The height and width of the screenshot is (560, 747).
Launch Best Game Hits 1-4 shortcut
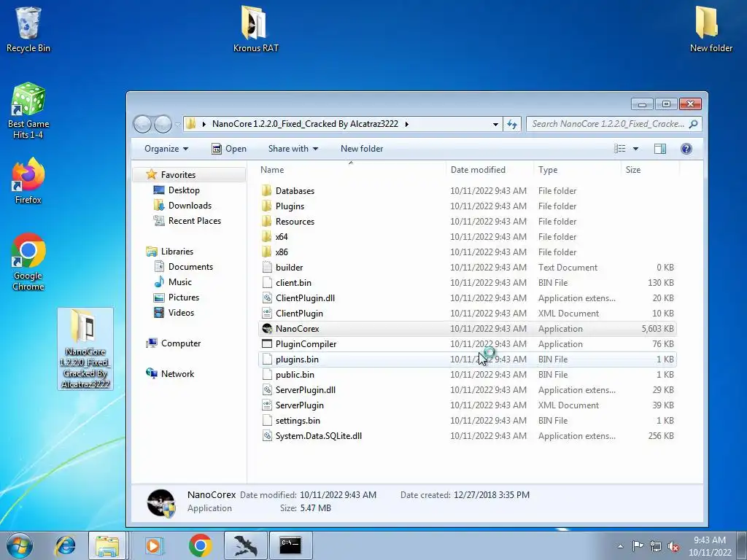[x=28, y=111]
